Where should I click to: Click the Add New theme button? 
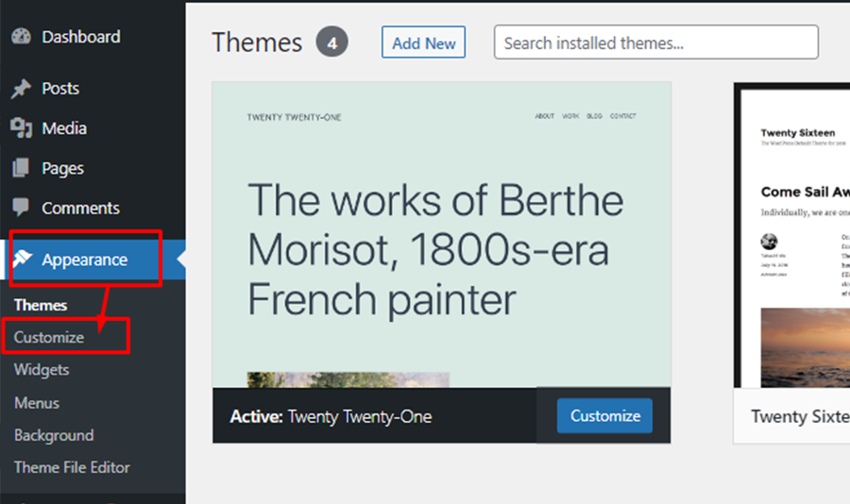(423, 42)
